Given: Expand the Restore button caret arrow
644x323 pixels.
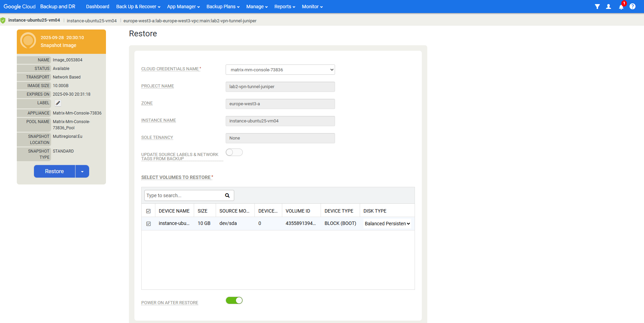Looking at the screenshot, I should point(82,171).
